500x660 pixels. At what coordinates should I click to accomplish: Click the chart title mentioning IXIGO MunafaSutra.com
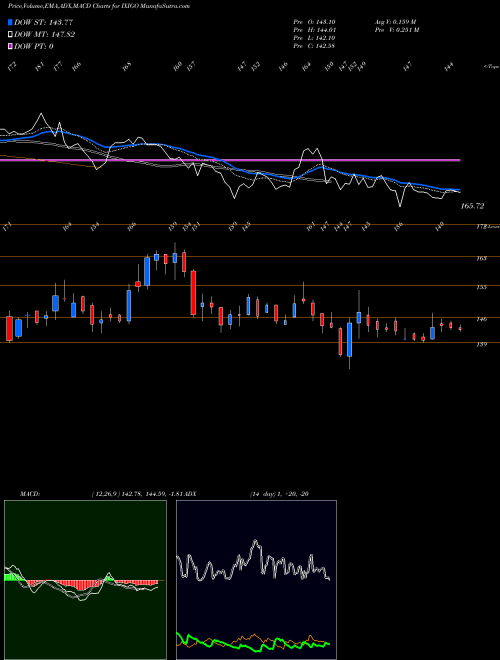98,6
